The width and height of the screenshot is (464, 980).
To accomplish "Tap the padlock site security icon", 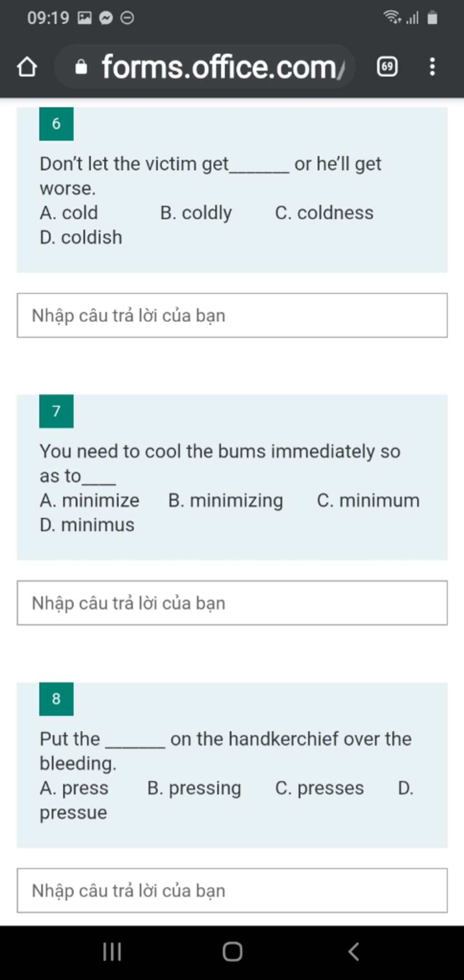I will (x=81, y=67).
